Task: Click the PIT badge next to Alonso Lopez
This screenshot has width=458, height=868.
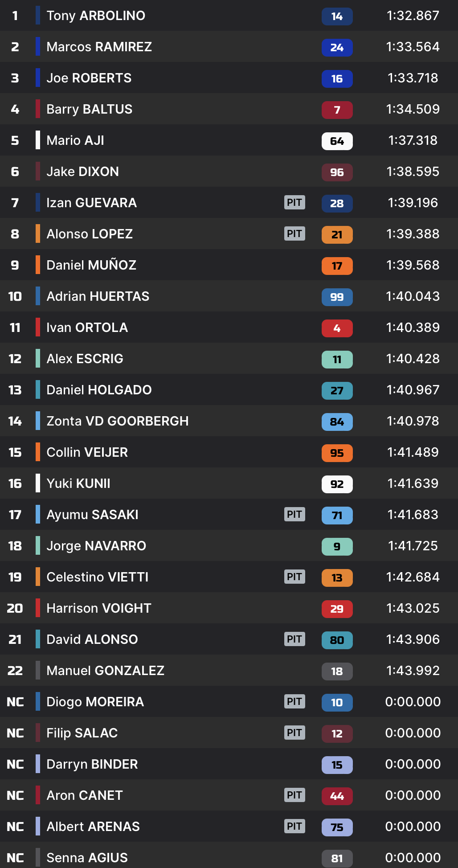Action: (294, 233)
